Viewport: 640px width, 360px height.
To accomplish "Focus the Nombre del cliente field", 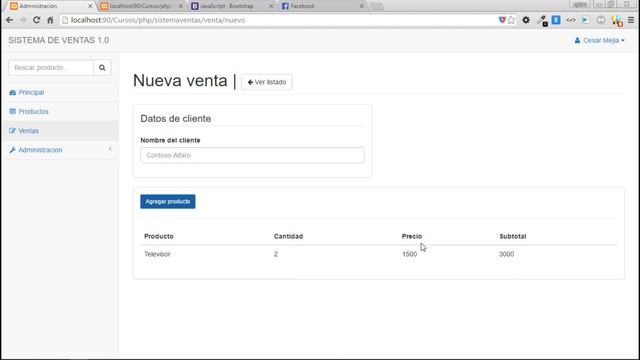I will (x=252, y=156).
